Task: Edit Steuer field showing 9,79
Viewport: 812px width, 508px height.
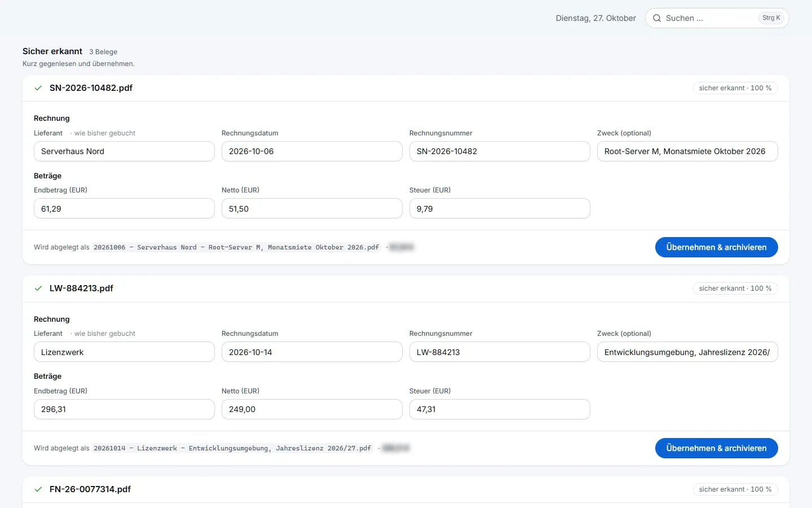Action: [500, 208]
